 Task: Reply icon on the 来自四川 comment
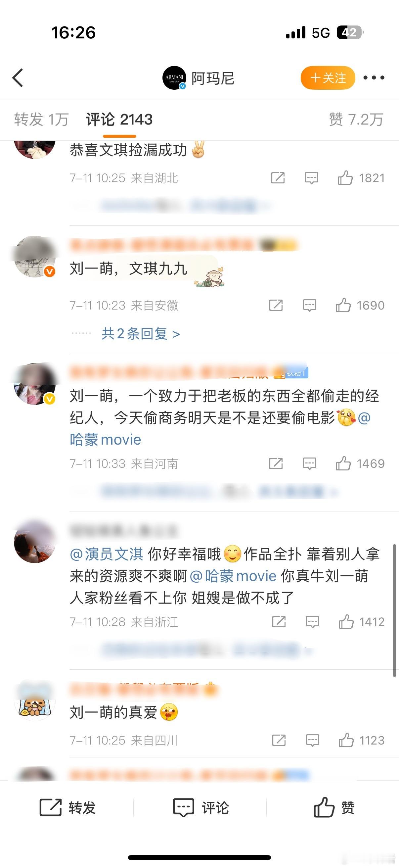coord(312,740)
